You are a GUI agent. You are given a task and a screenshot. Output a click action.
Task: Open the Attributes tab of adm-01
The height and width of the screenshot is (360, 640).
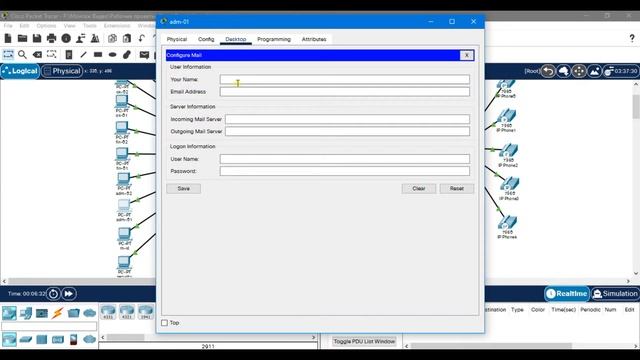click(314, 39)
